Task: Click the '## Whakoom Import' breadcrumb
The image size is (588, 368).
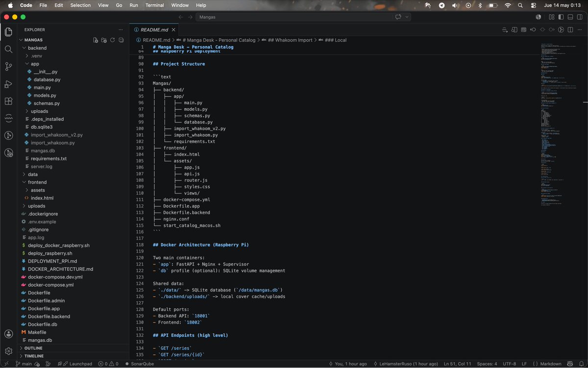Action: click(x=290, y=40)
